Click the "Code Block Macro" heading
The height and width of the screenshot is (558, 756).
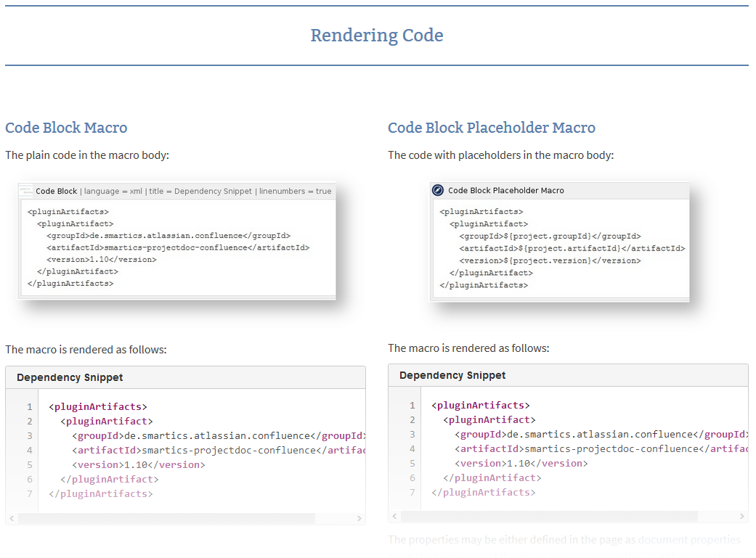point(66,128)
